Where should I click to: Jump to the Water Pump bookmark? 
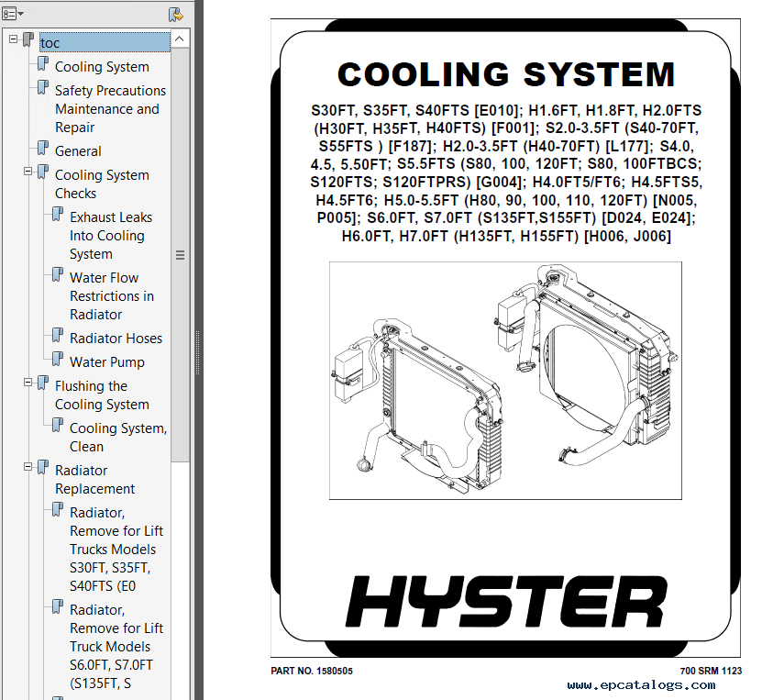click(x=107, y=362)
